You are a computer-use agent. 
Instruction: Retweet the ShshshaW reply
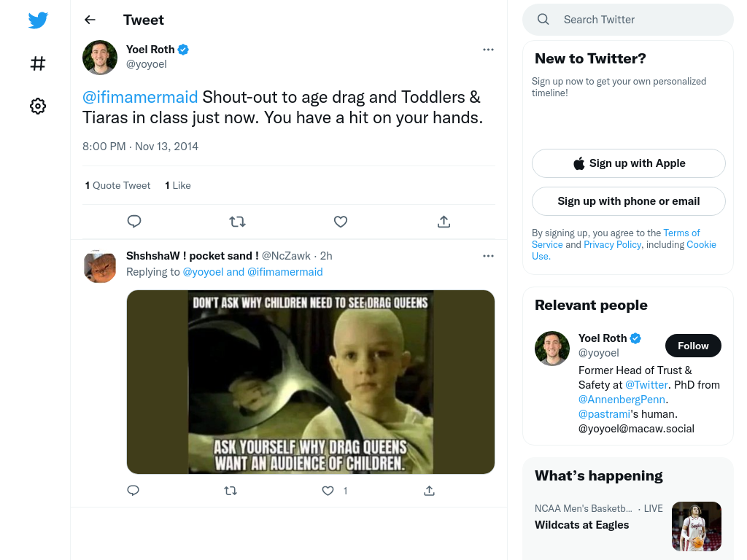[x=231, y=491]
